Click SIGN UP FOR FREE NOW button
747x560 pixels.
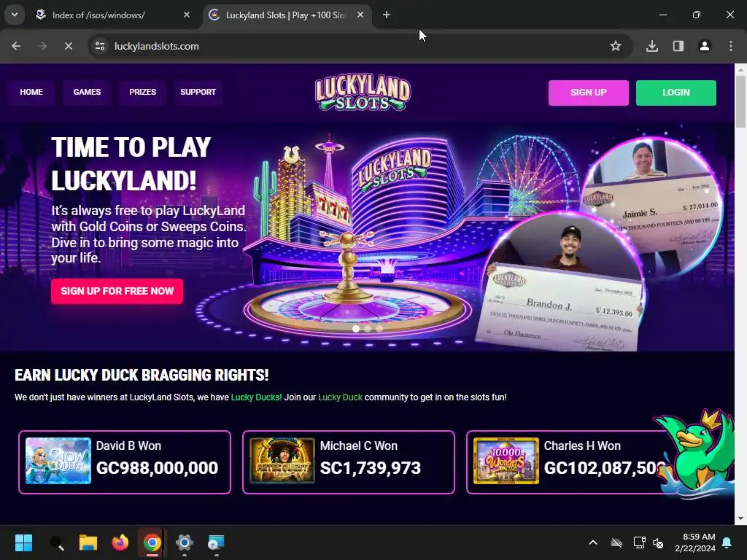click(x=117, y=291)
